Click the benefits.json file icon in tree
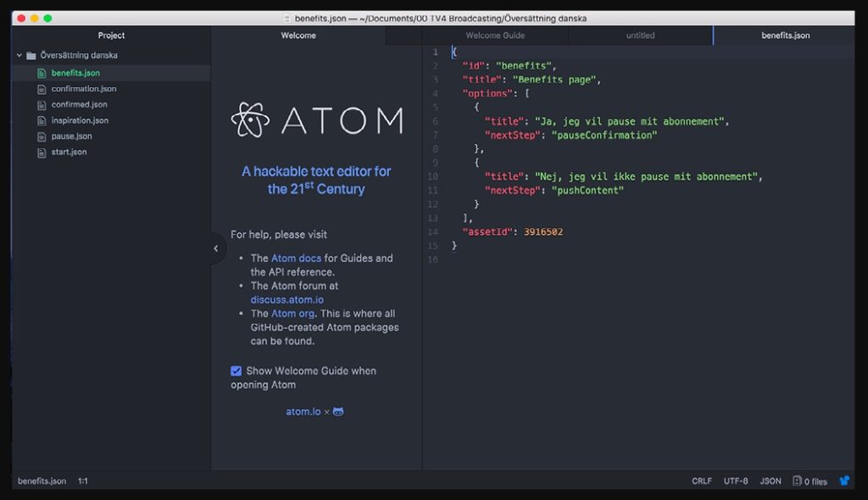The image size is (868, 500). (x=42, y=73)
